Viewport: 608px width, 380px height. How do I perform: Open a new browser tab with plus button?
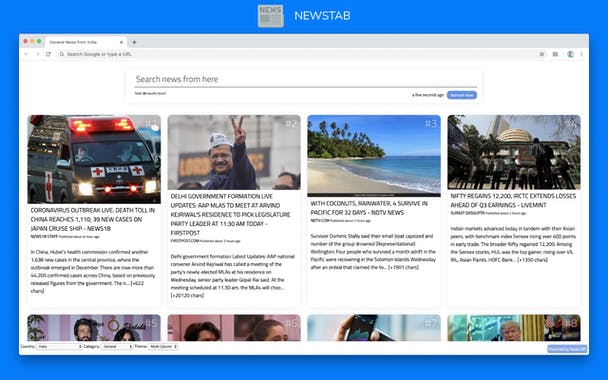coord(134,42)
